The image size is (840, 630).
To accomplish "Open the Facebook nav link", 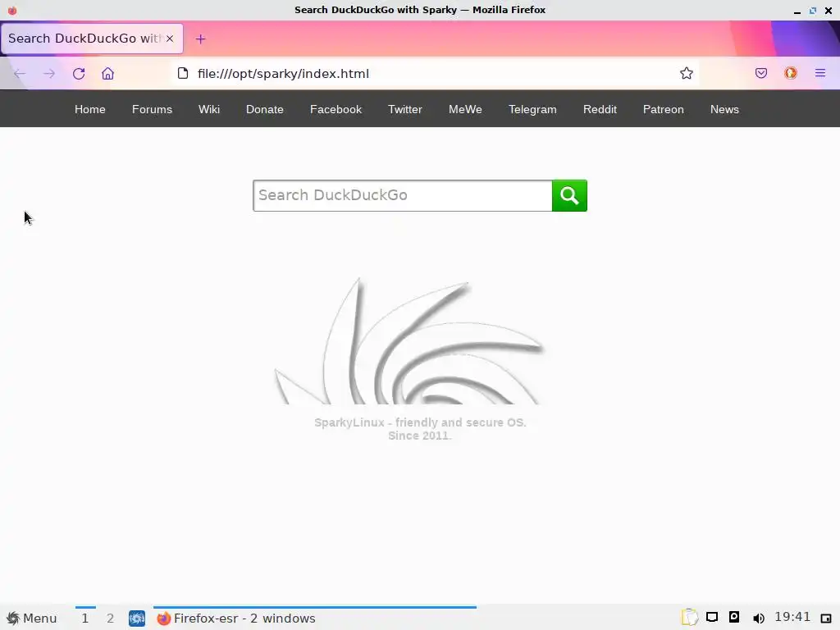I will (336, 109).
